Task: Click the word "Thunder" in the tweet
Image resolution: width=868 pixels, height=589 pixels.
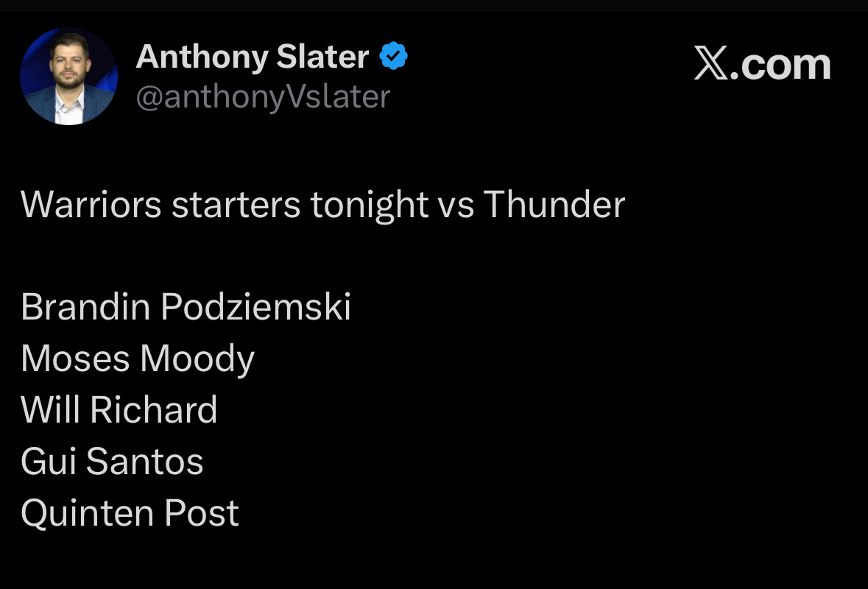Action: click(x=554, y=204)
